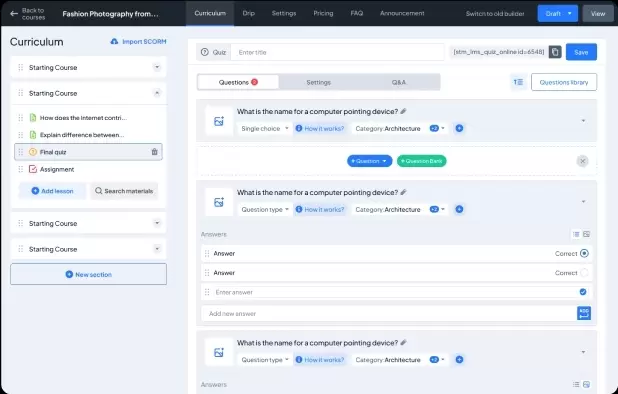Viewport: 618px width, 394px height.
Task: Open the Single choice type dropdown
Action: [264, 128]
